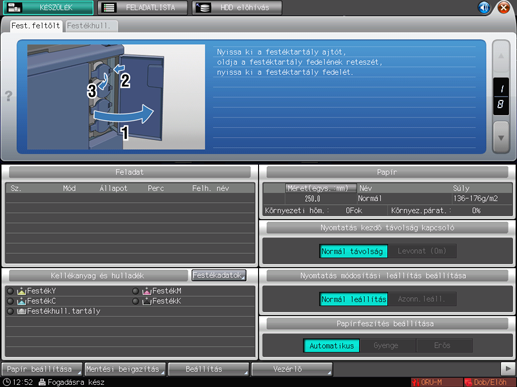Screen dimensions: 517x387
Task: Click the Papír panel header
Action: click(x=387, y=172)
